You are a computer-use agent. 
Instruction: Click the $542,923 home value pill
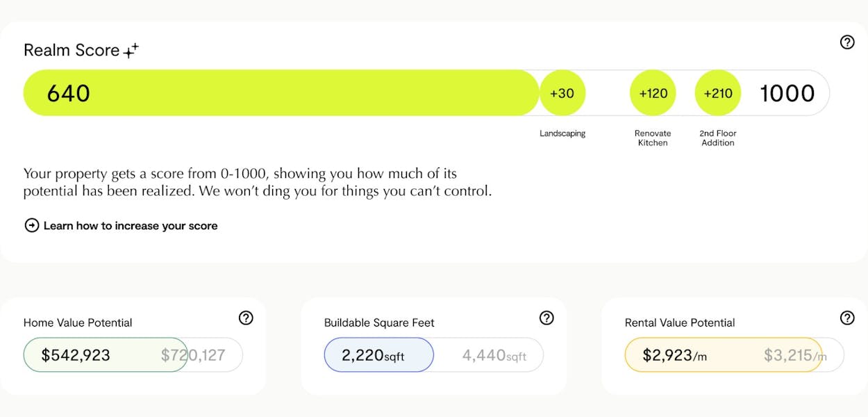tap(106, 355)
